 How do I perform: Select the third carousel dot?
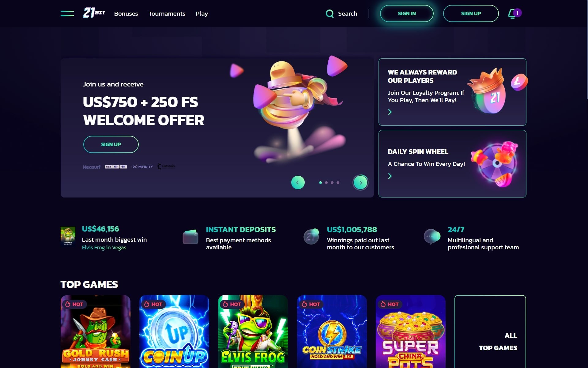332,182
